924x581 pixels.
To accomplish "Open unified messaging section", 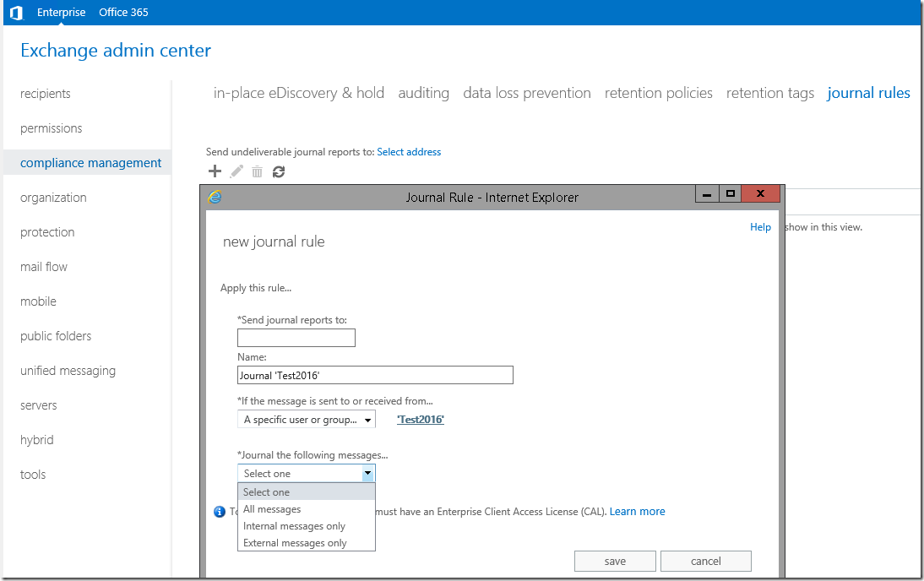I will pos(68,371).
